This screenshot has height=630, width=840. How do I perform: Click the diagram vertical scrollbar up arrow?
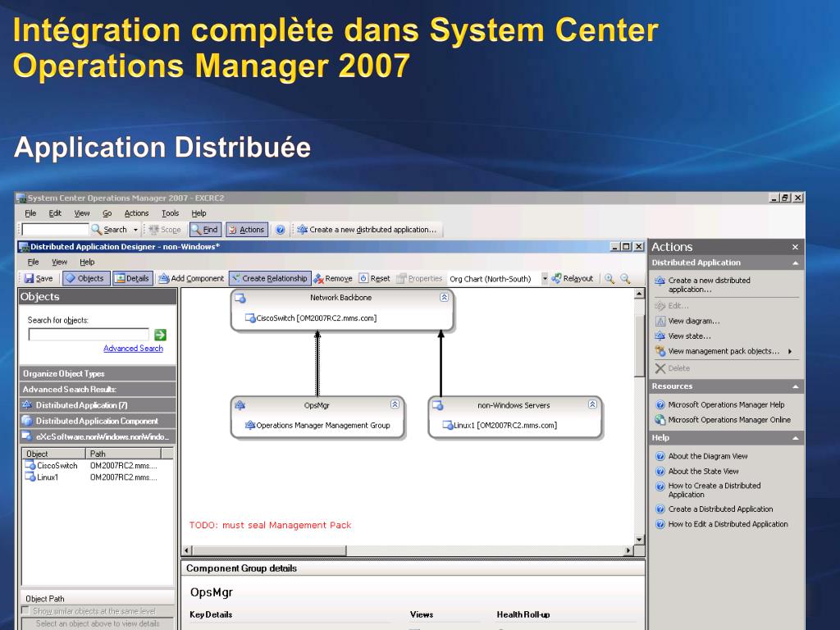(x=639, y=294)
